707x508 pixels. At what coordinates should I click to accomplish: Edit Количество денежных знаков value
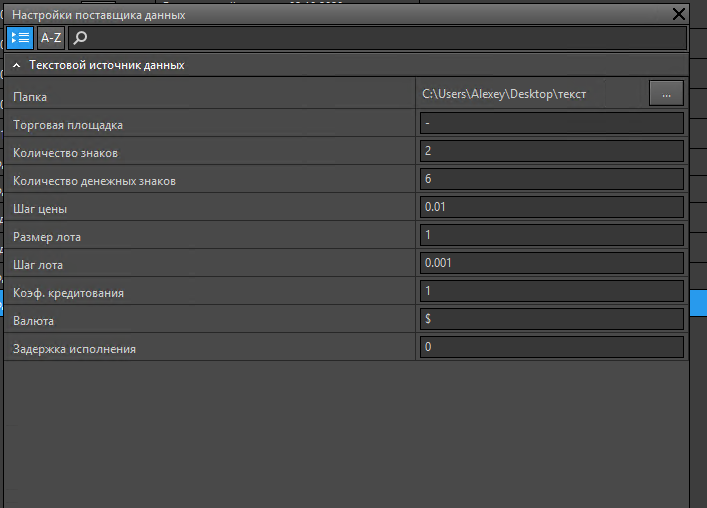coord(552,179)
